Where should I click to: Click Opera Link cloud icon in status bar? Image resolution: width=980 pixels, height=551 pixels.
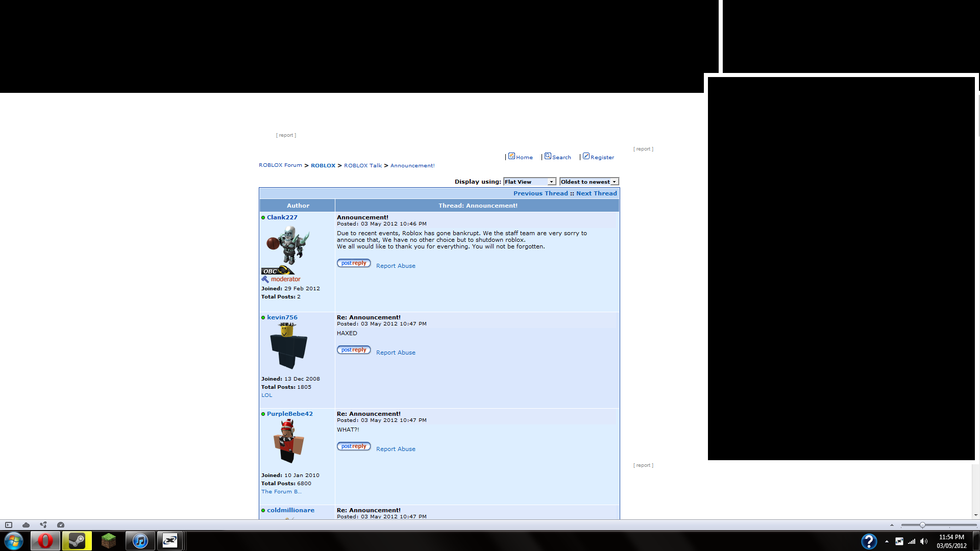point(26,525)
